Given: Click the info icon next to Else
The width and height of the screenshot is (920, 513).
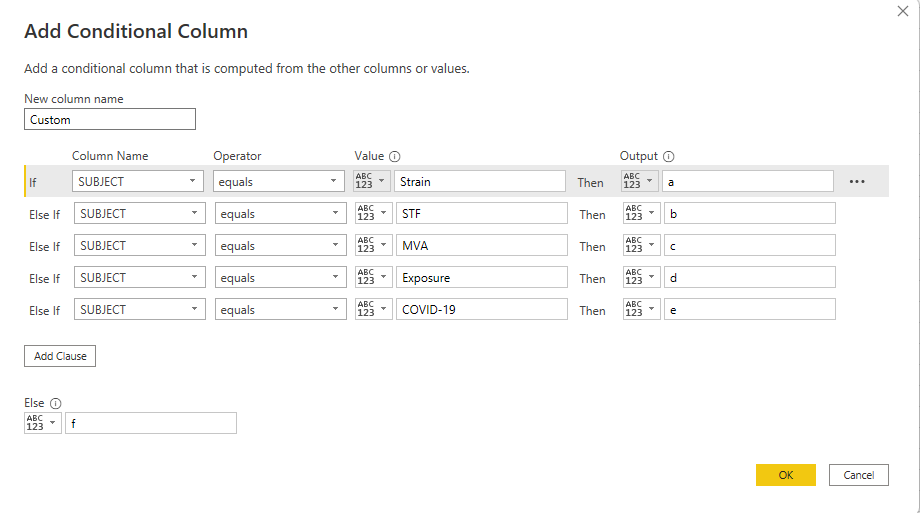Looking at the screenshot, I should pos(55,403).
